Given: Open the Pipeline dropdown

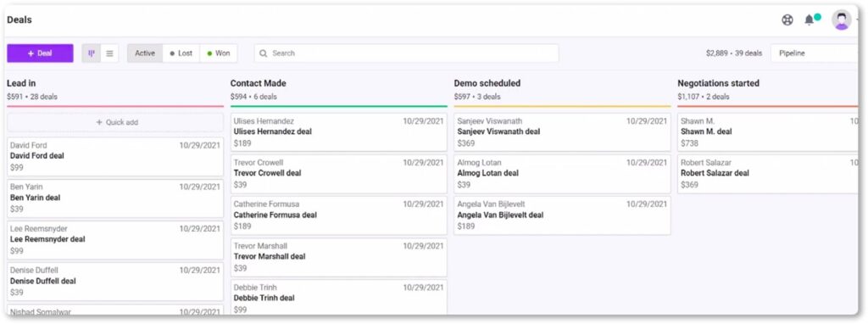Looking at the screenshot, I should click(815, 53).
